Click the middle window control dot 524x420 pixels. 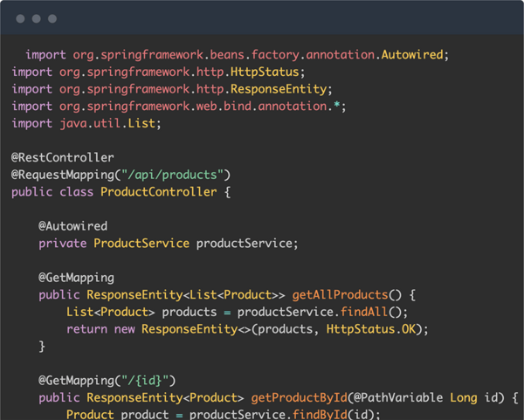pos(37,18)
